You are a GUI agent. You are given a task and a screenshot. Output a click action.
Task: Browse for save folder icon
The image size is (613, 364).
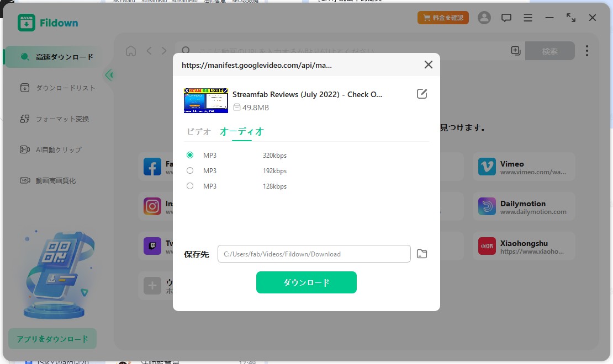[x=422, y=254]
